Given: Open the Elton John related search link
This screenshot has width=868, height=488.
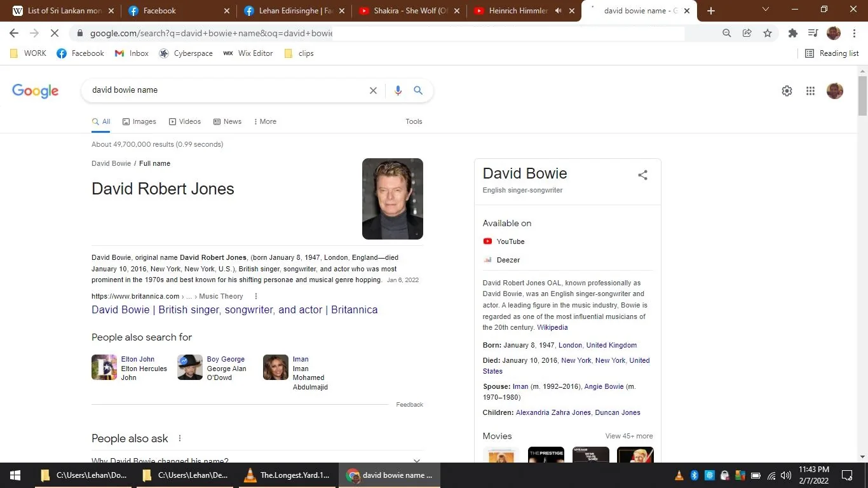Looking at the screenshot, I should [138, 359].
